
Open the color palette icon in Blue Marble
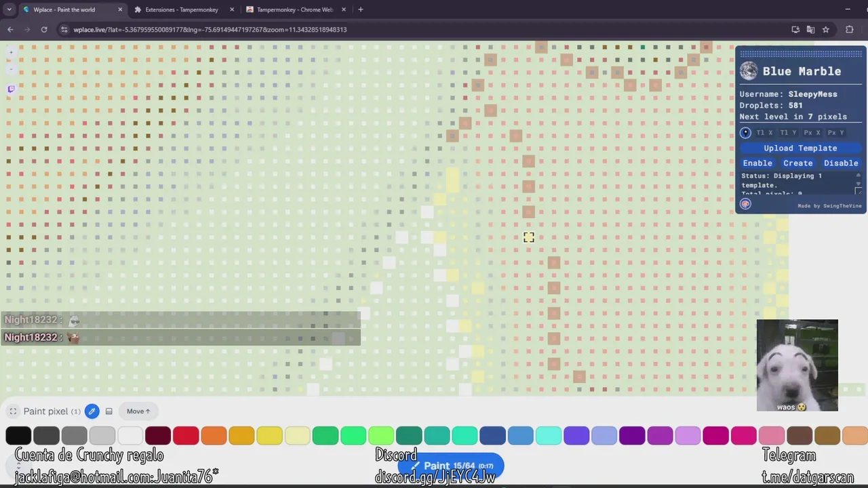745,204
